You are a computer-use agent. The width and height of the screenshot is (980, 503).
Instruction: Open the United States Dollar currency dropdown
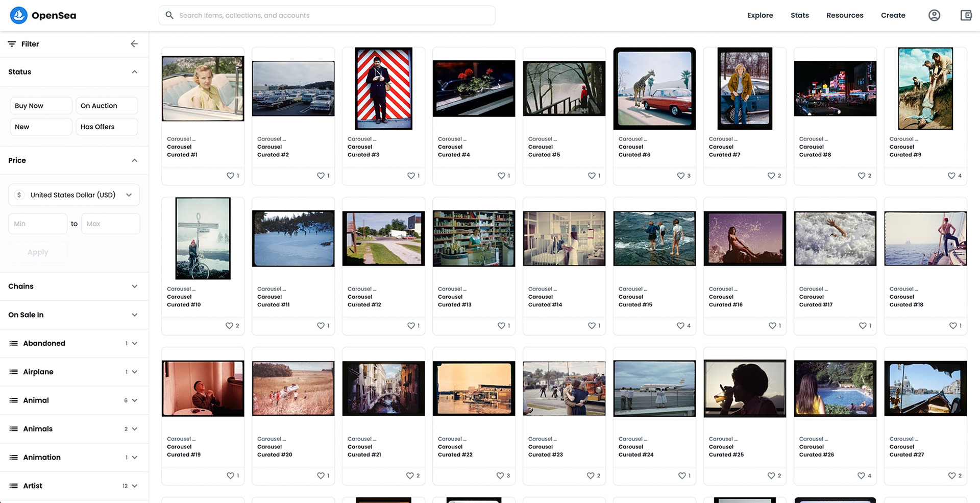(x=74, y=195)
